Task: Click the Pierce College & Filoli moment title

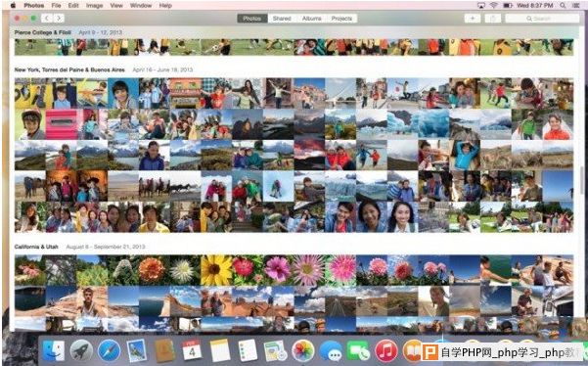Action: point(43,32)
